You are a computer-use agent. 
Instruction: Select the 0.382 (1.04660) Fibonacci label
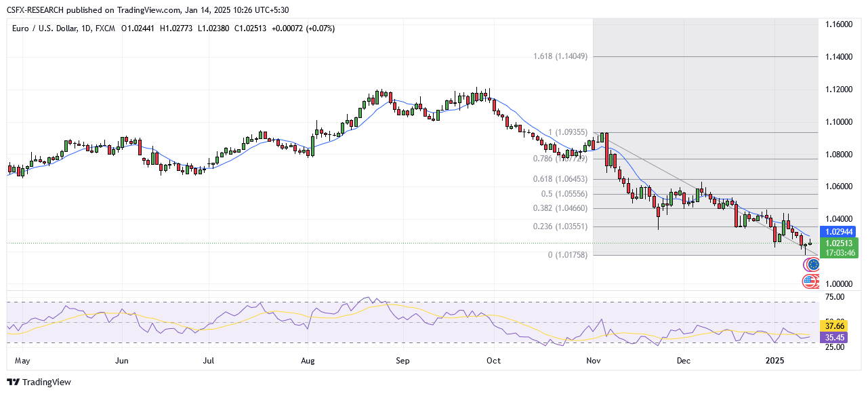tap(560, 208)
